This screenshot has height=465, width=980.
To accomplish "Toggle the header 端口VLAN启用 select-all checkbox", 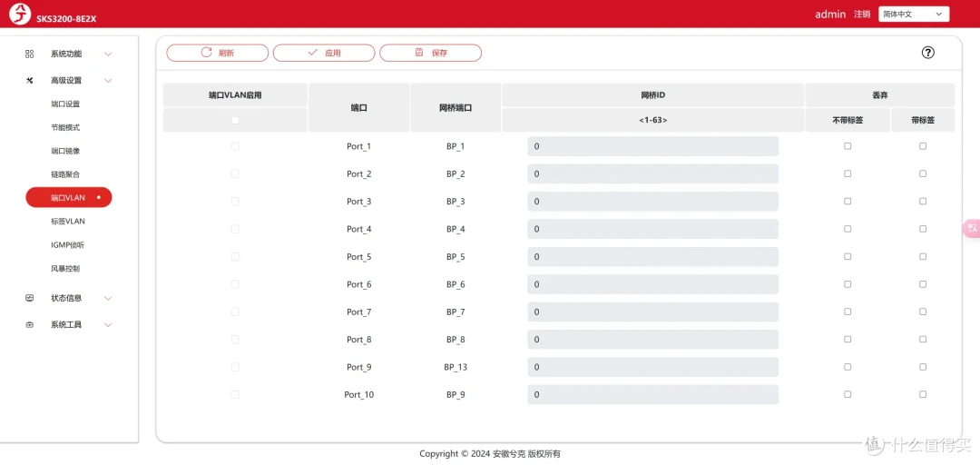I will click(235, 120).
